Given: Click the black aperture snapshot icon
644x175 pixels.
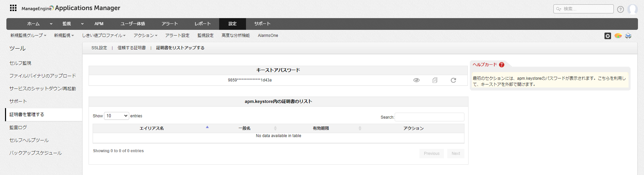Looking at the screenshot, I should pyautogui.click(x=608, y=36).
